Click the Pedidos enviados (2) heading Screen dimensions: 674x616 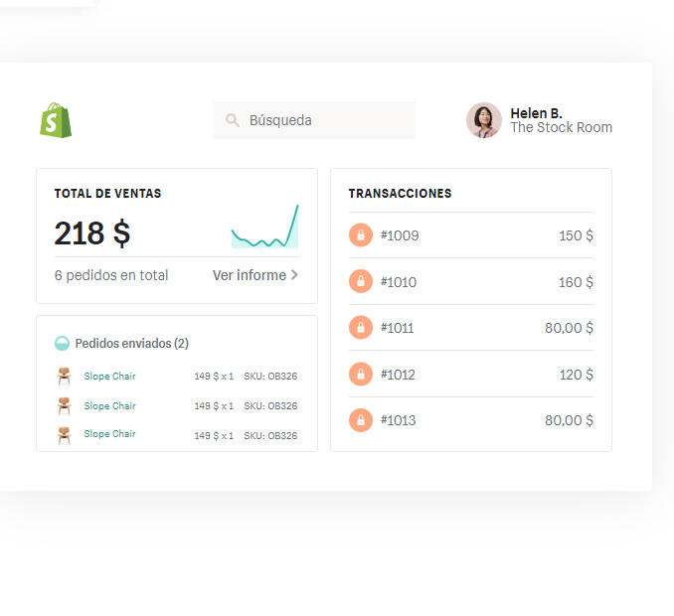point(131,343)
